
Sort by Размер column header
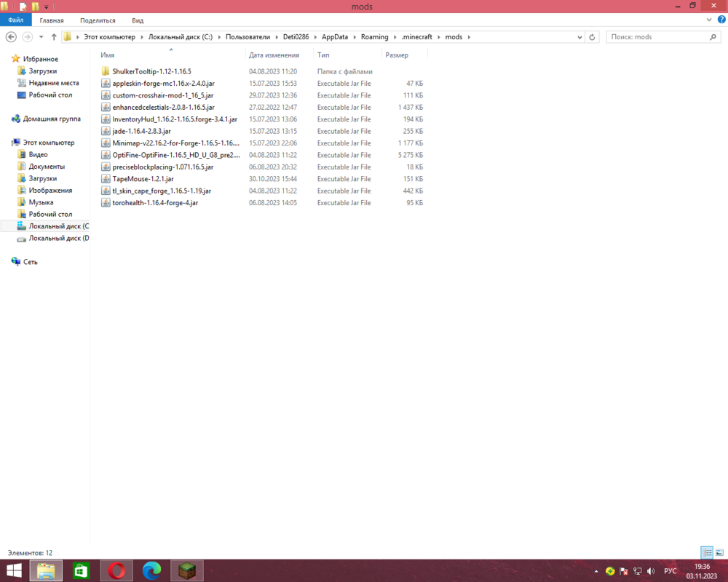click(397, 55)
